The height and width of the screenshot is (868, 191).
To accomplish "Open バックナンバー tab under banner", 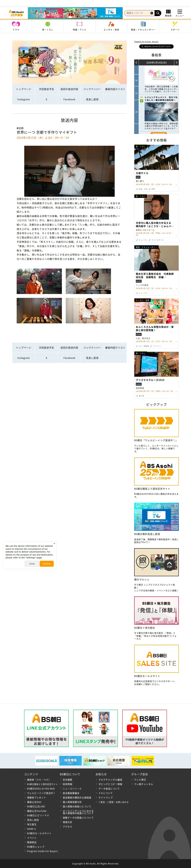I will coord(92,89).
